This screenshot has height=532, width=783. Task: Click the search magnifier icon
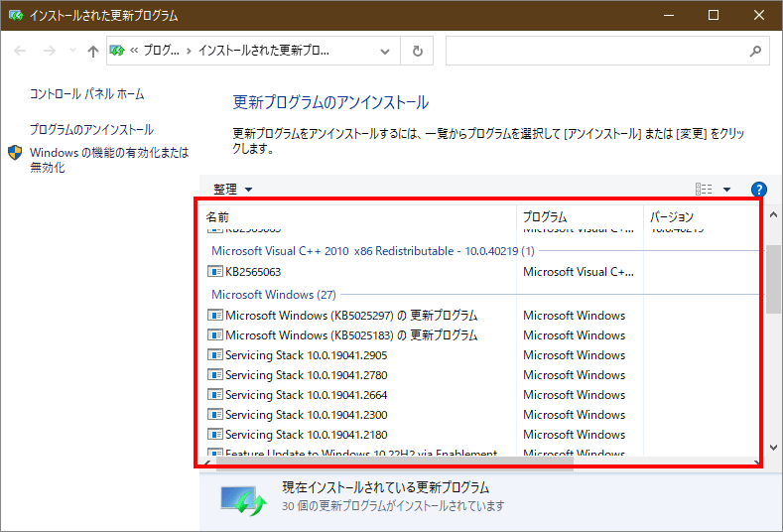(755, 51)
